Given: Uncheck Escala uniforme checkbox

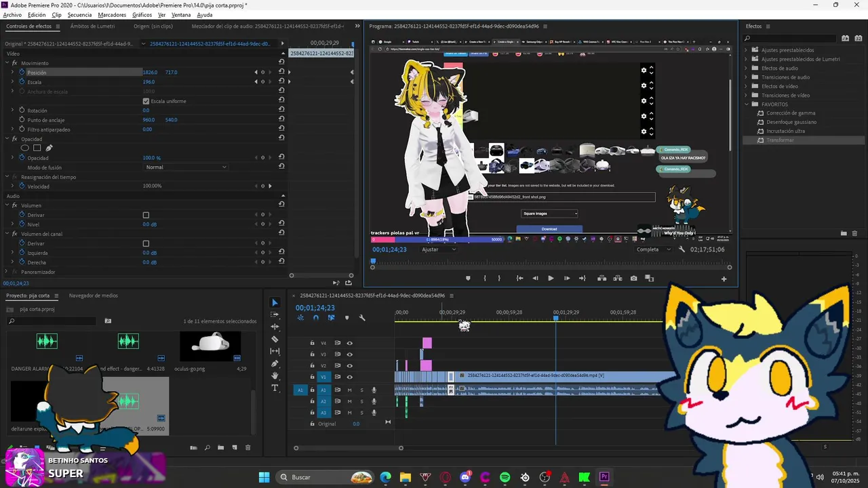Looking at the screenshot, I should tap(146, 101).
